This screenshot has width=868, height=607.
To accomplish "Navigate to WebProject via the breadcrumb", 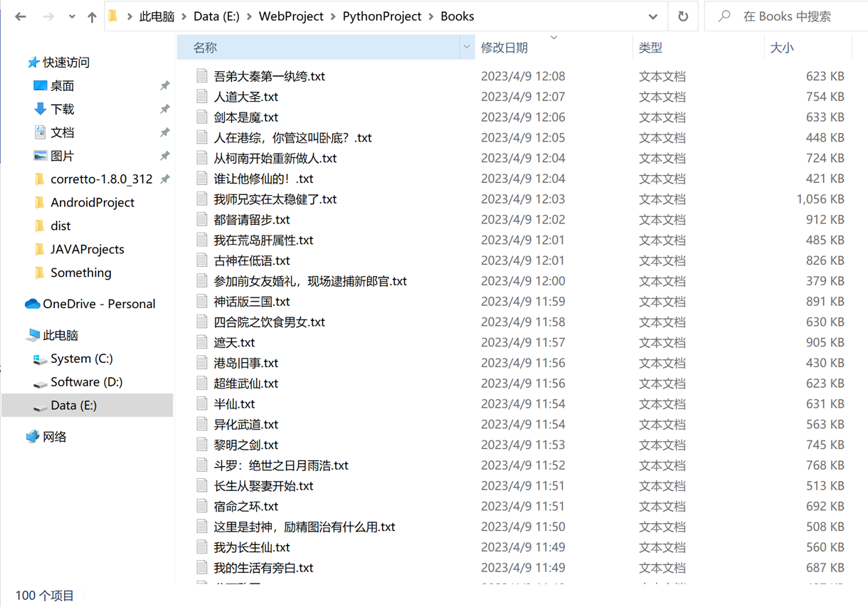I will (x=291, y=16).
